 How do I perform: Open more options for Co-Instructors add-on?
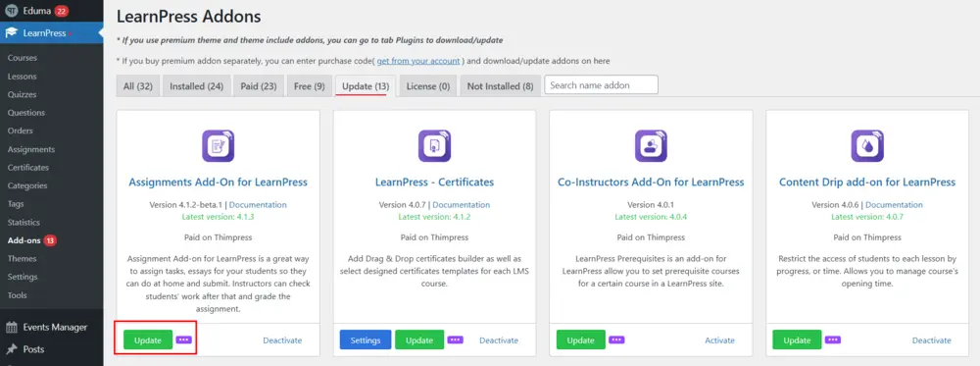(x=616, y=340)
